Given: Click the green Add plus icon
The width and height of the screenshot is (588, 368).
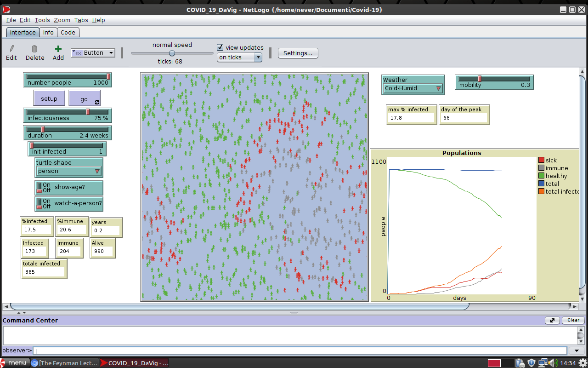Looking at the screenshot, I should pos(58,49).
